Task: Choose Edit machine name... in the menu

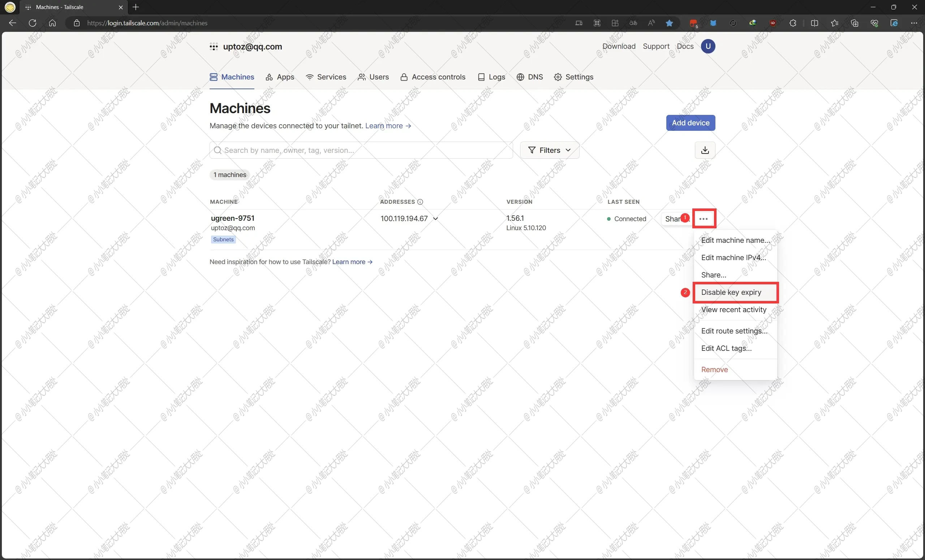Action: [x=735, y=240]
